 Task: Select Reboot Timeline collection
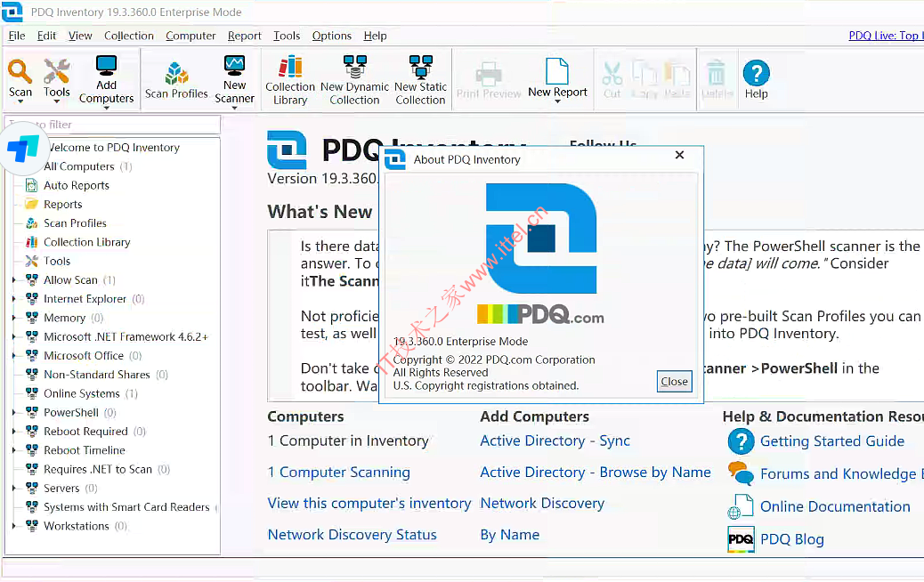pyautogui.click(x=85, y=450)
